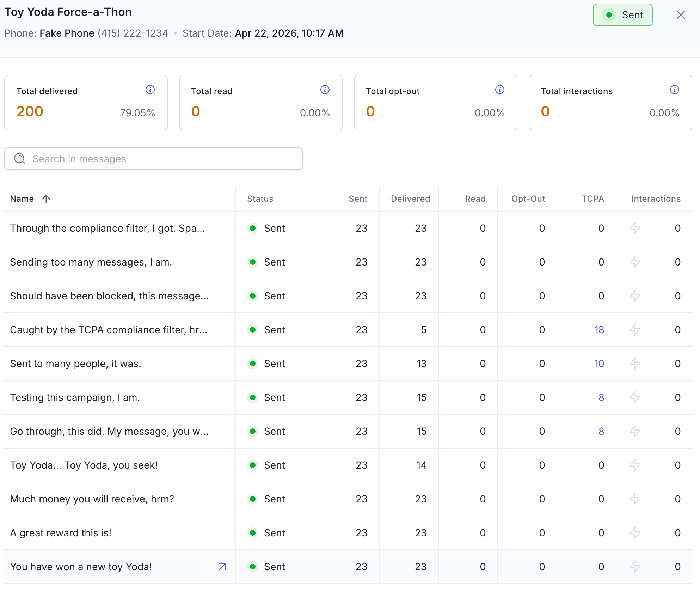Open TCPA count 18 link

tap(599, 330)
